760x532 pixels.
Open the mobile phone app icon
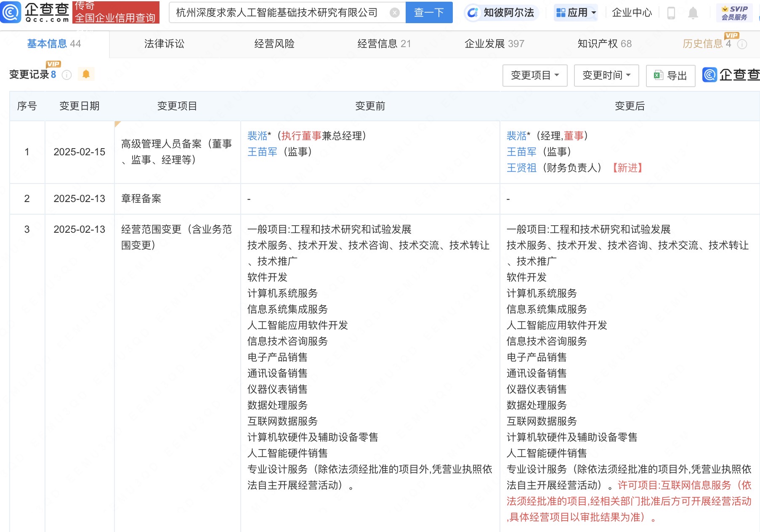671,13
